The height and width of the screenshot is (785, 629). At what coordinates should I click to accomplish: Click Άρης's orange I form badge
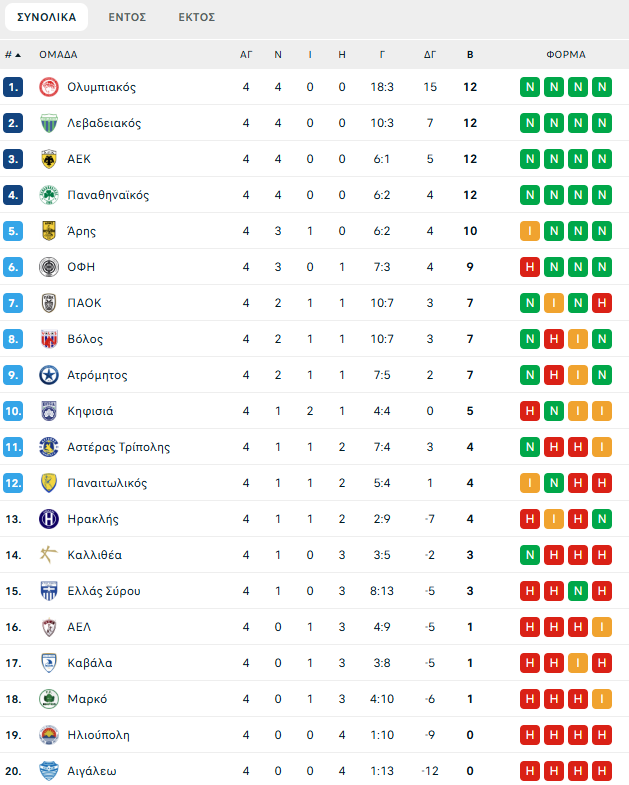click(x=530, y=231)
